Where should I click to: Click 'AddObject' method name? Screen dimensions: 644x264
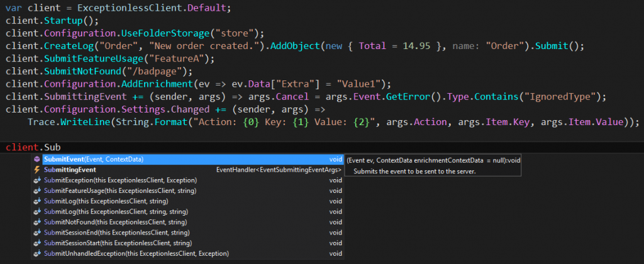(x=294, y=46)
